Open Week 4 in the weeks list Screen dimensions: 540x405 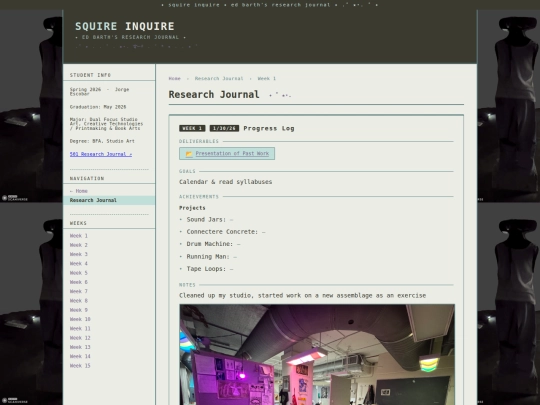79,264
